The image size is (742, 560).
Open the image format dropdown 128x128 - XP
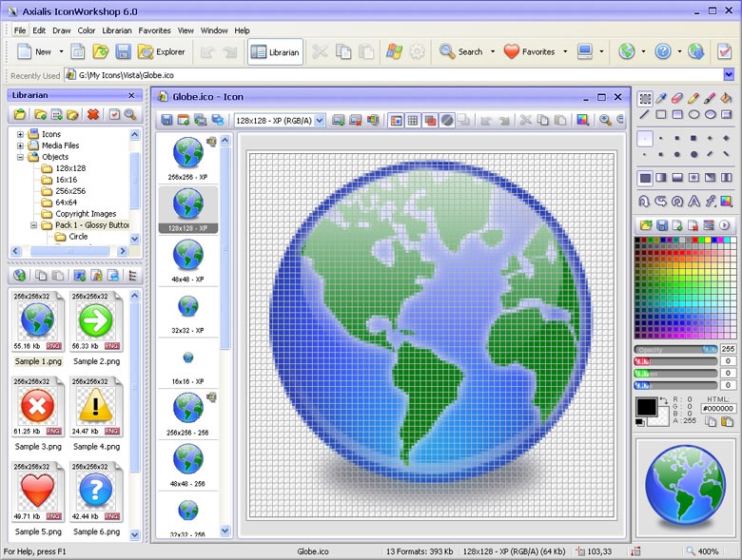(x=279, y=121)
